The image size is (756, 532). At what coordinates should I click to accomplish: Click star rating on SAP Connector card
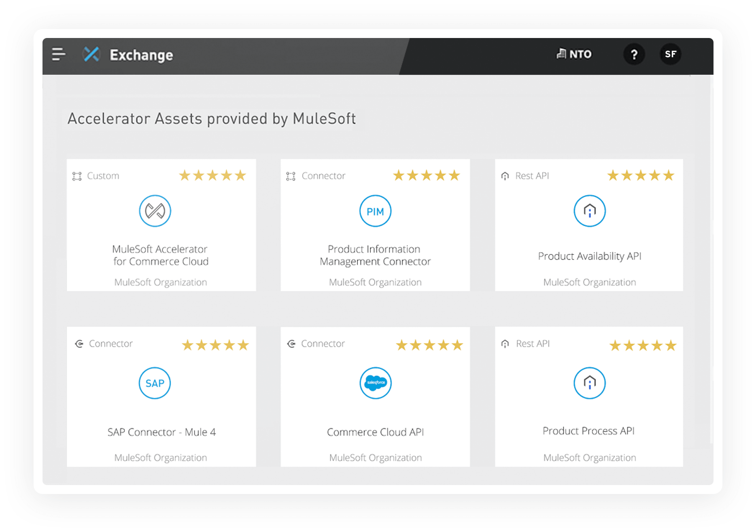point(215,345)
